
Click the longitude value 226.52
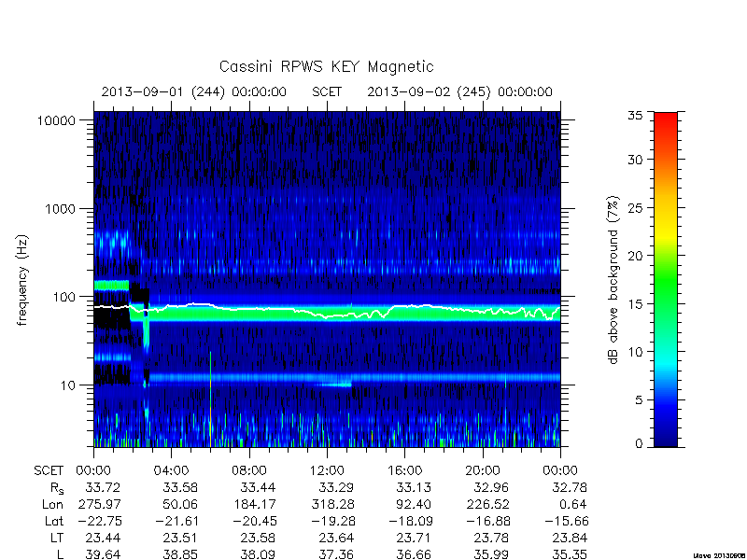point(487,504)
